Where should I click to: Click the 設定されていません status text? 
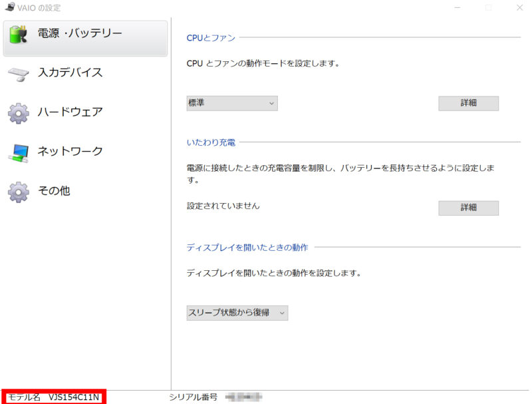[x=223, y=206]
